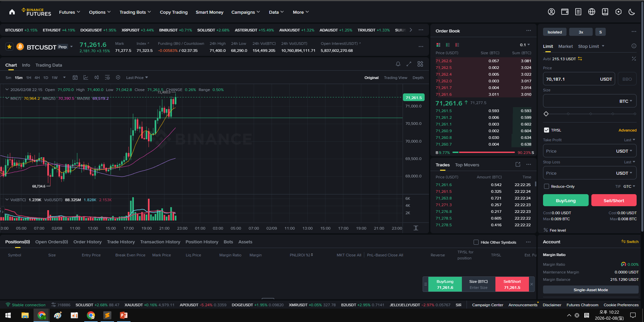Select the Market order tab
Screen dimensions: 644x322
(565, 46)
